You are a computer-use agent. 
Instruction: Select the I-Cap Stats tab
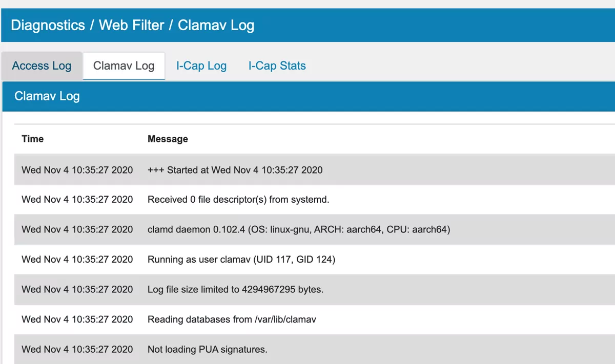coord(277,66)
